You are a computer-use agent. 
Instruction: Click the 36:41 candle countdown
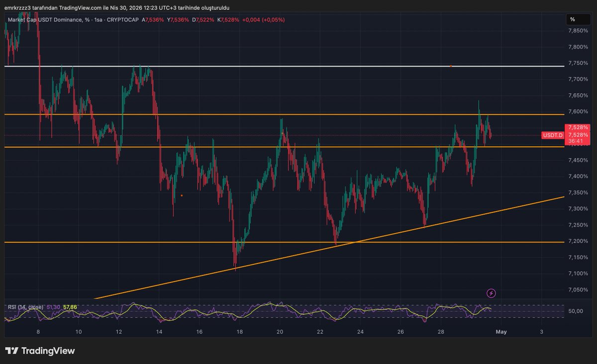tap(575, 141)
